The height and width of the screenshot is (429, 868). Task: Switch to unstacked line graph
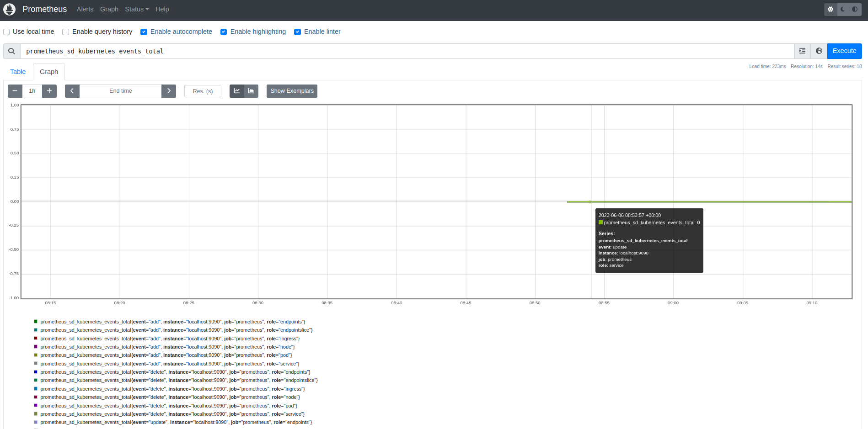237,91
